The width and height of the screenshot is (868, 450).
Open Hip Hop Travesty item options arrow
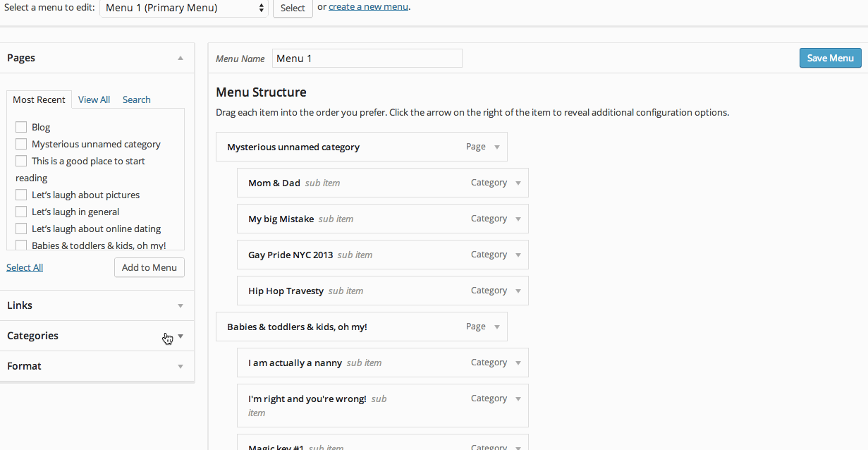518,291
